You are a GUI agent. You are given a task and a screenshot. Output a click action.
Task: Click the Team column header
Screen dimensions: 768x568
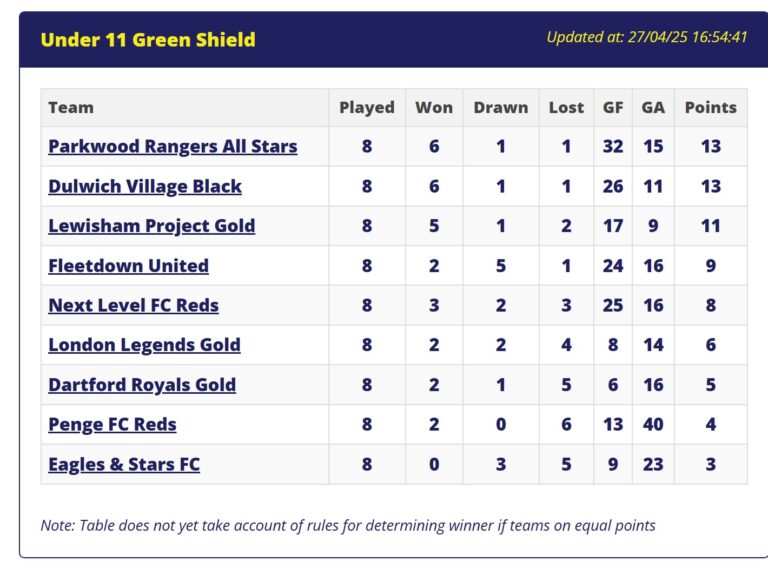click(x=71, y=107)
